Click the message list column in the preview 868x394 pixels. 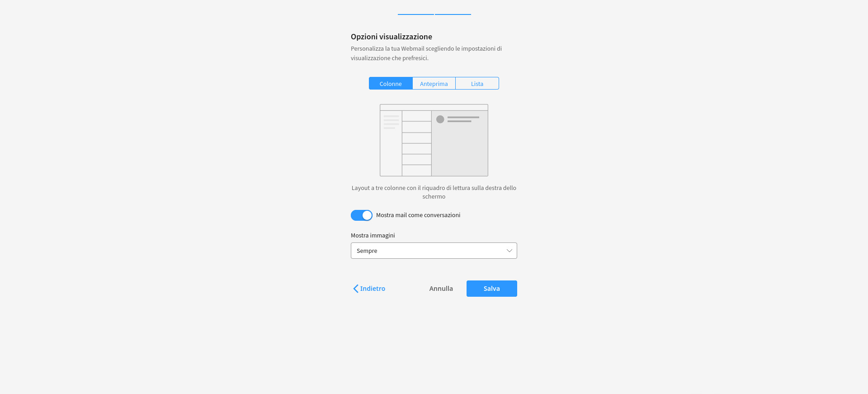pos(417,143)
